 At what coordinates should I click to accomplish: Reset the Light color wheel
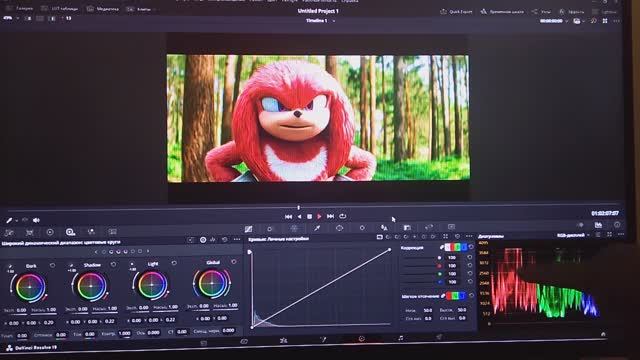[174, 263]
